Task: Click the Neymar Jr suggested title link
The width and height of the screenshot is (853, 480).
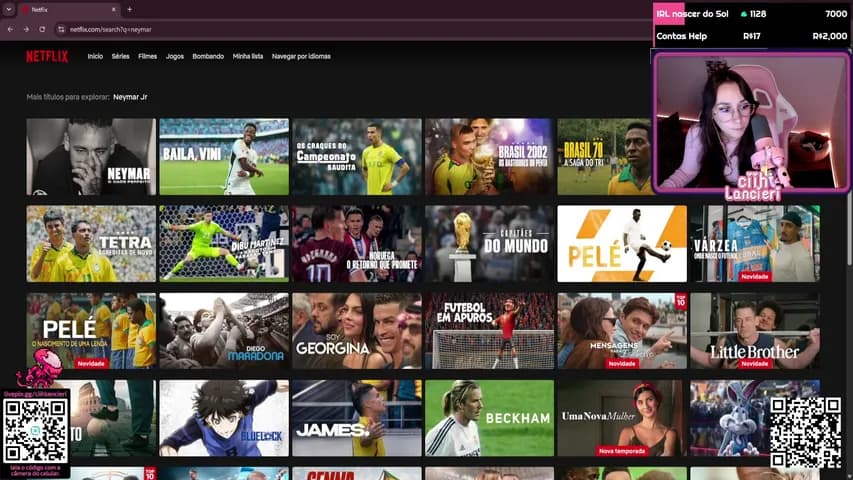Action: point(130,97)
